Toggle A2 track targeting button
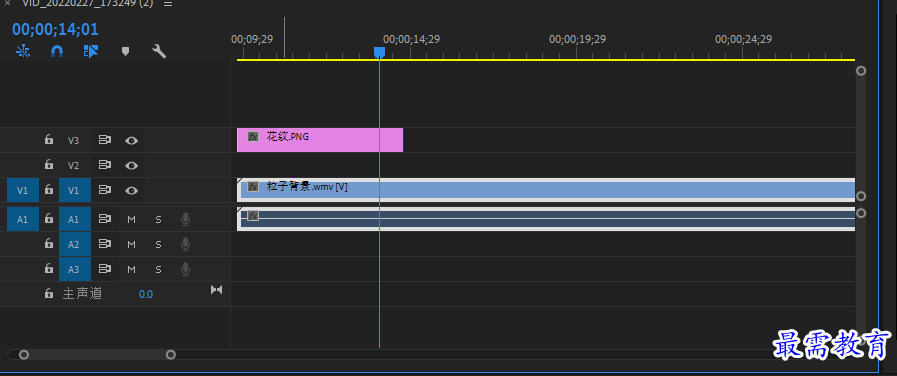The width and height of the screenshot is (897, 376). [74, 244]
